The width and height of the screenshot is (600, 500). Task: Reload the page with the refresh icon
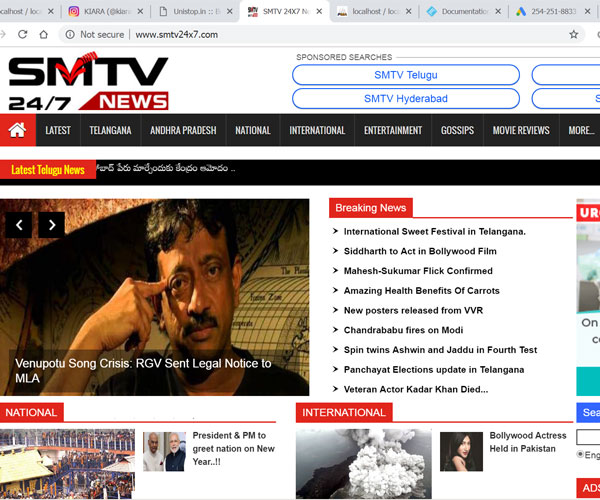(23, 34)
